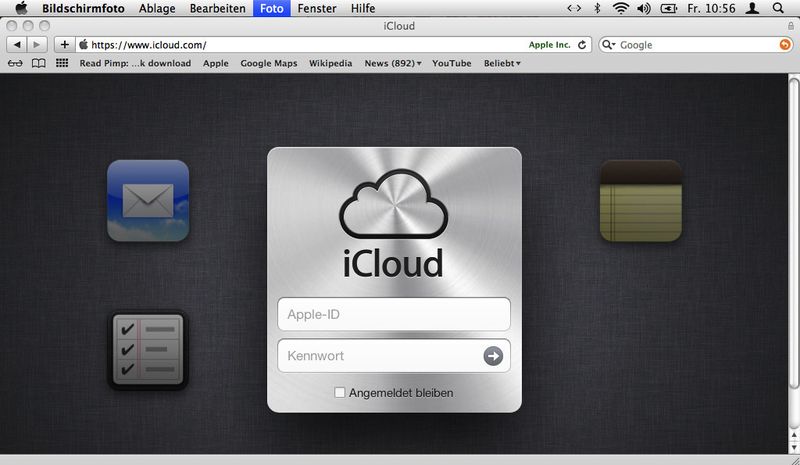Screen dimensions: 800x465
Task: Click Apple Inc. certificate label
Action: (x=549, y=45)
